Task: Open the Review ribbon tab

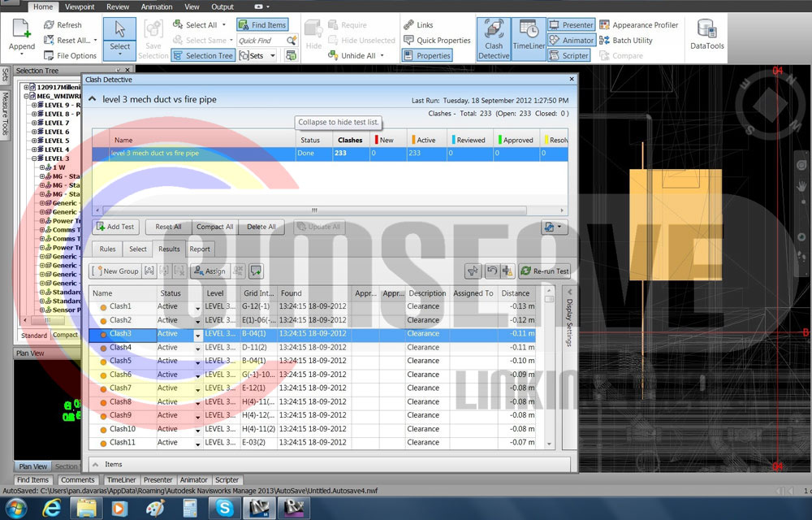Action: 118,6
